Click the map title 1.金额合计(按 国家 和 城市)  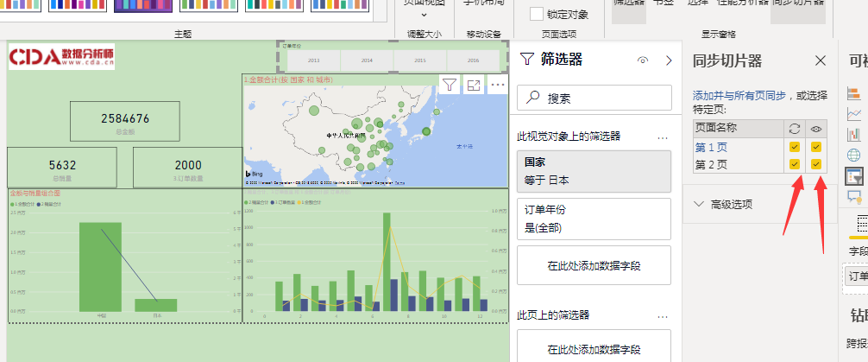[288, 79]
